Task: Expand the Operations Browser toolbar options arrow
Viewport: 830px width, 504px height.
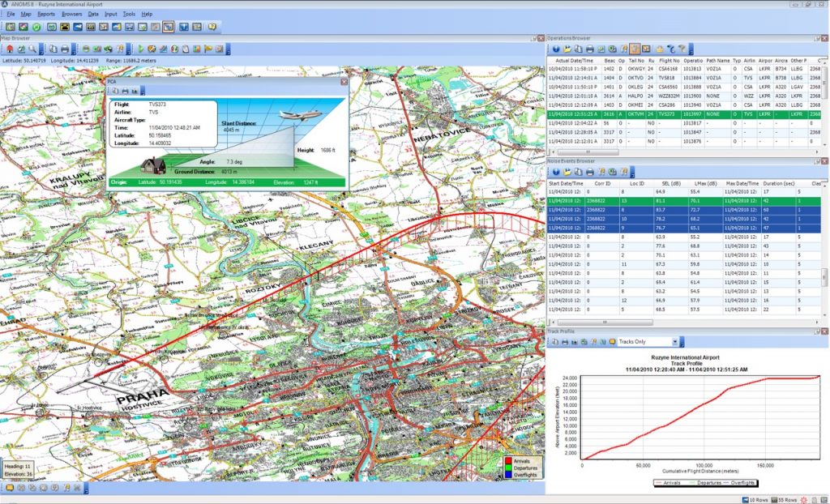Action: (691, 49)
